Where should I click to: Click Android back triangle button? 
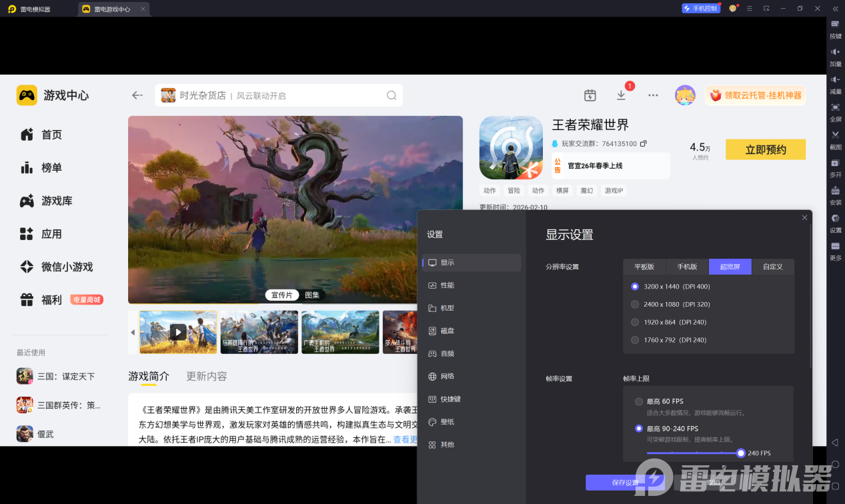click(x=835, y=443)
